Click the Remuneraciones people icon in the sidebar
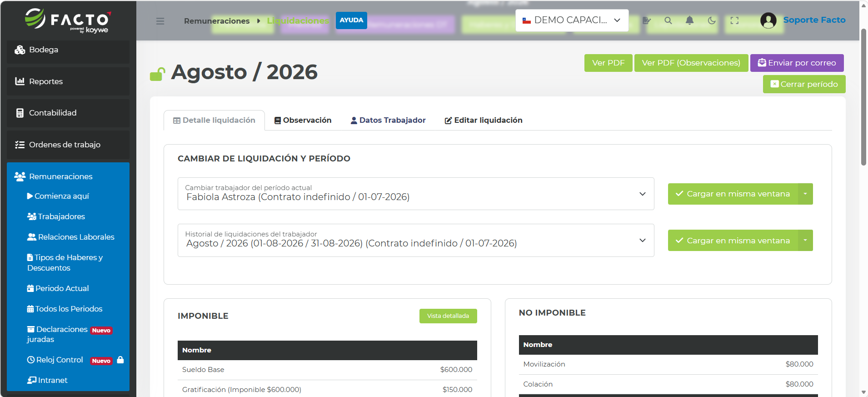 pos(20,176)
